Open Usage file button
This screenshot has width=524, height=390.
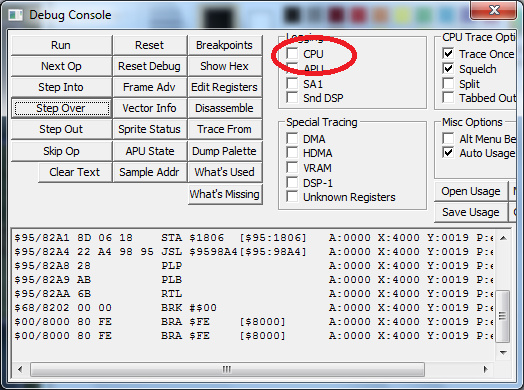[471, 191]
